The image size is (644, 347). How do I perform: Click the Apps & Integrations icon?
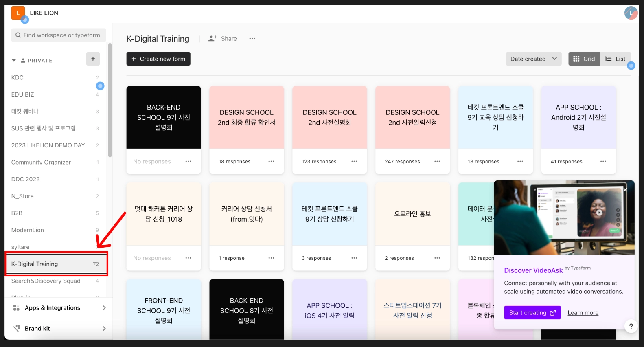click(16, 308)
